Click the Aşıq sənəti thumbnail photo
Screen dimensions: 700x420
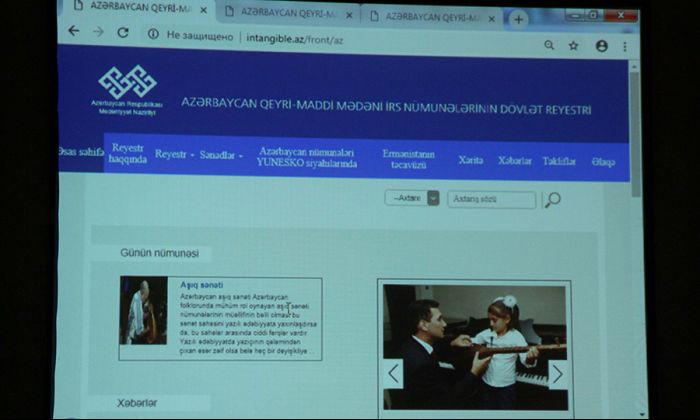pyautogui.click(x=143, y=310)
